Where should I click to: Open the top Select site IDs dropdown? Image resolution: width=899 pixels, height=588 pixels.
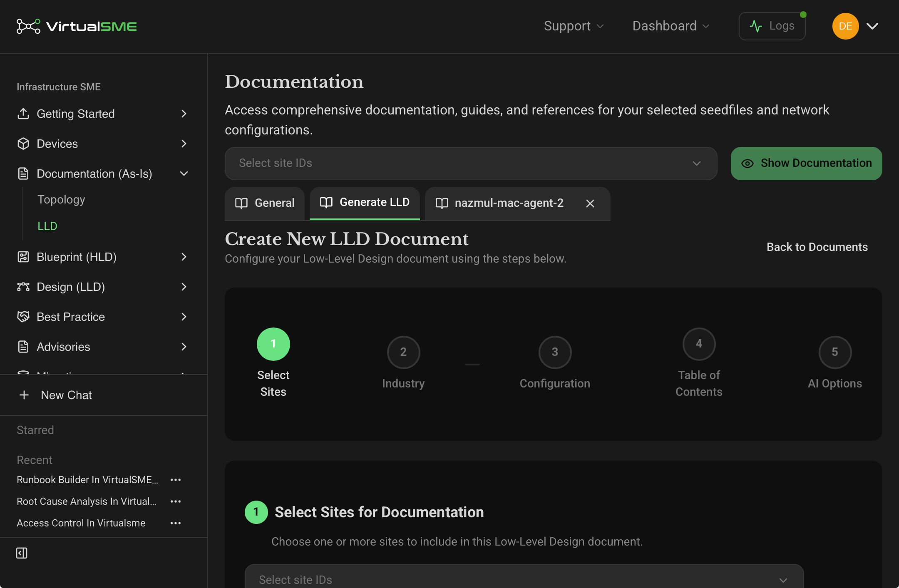(x=471, y=163)
